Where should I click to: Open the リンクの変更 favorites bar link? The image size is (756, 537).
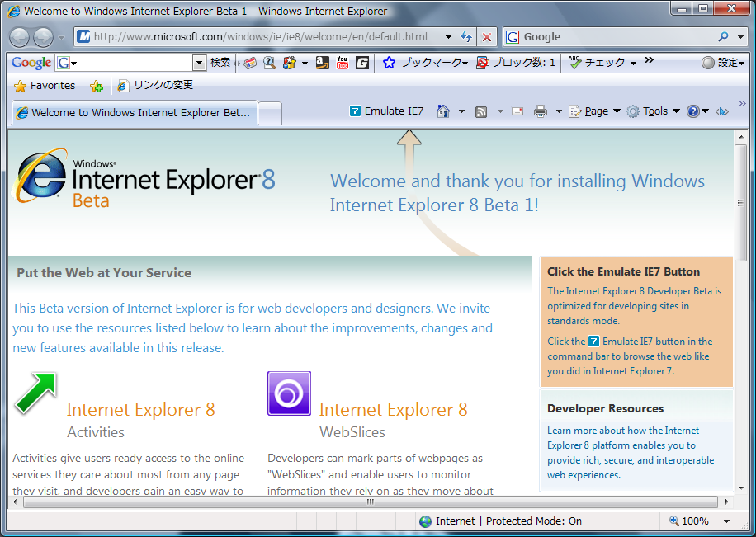tap(155, 85)
